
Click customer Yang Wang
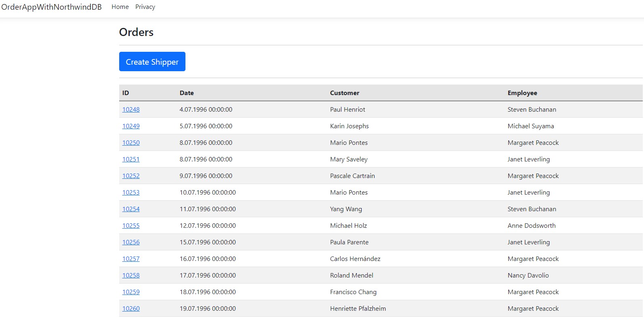coord(346,209)
